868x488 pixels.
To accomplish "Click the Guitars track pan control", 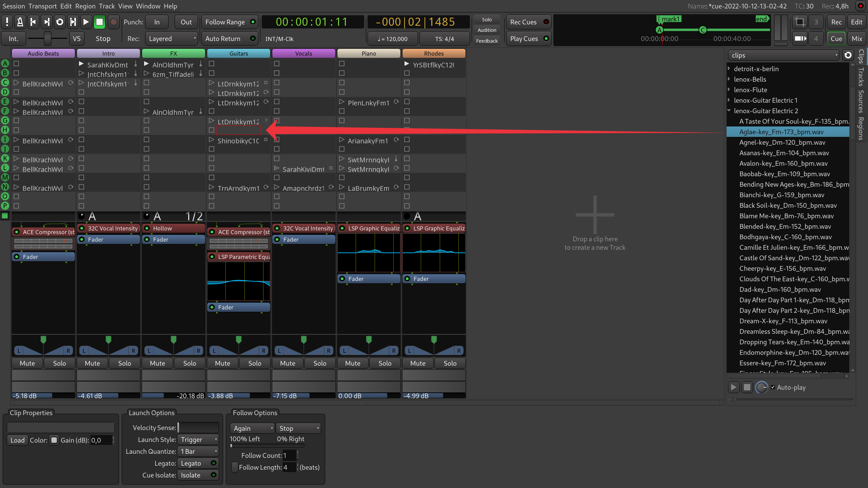I will 239,346.
